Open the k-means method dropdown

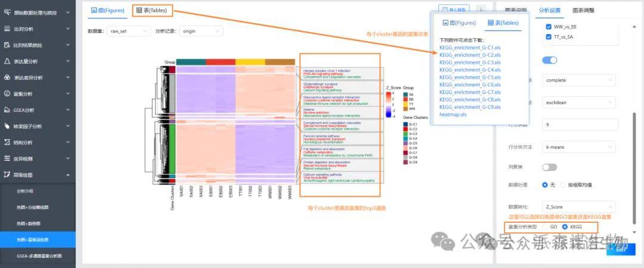578,146
